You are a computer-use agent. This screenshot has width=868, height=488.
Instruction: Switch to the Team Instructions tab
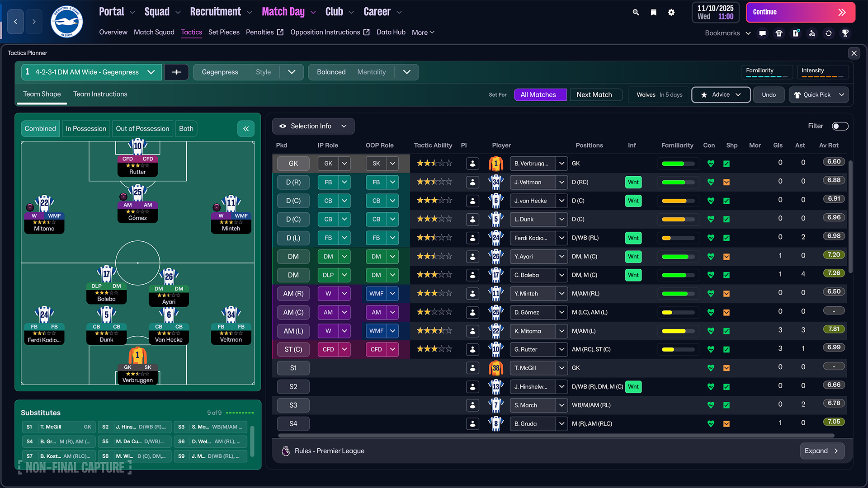[100, 94]
